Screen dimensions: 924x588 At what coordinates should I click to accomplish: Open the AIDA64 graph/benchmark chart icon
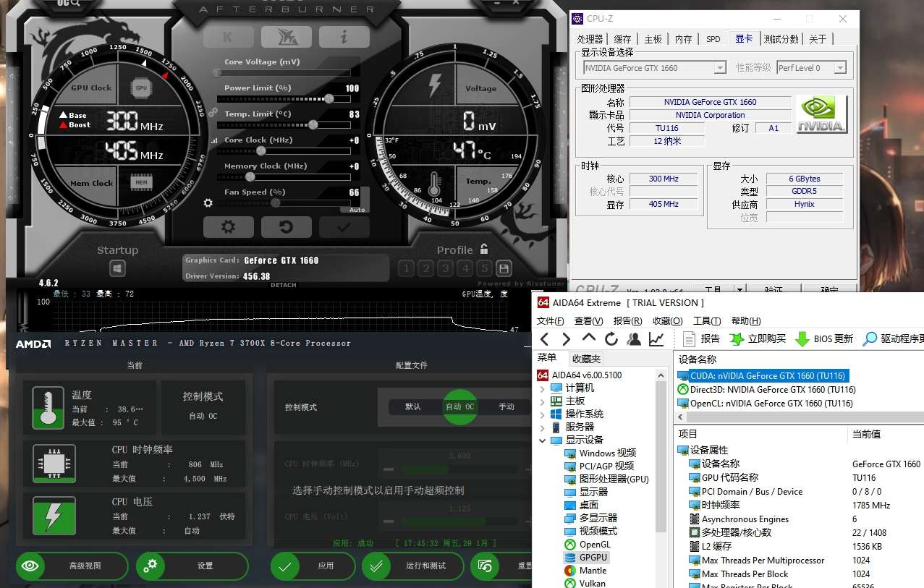[656, 338]
